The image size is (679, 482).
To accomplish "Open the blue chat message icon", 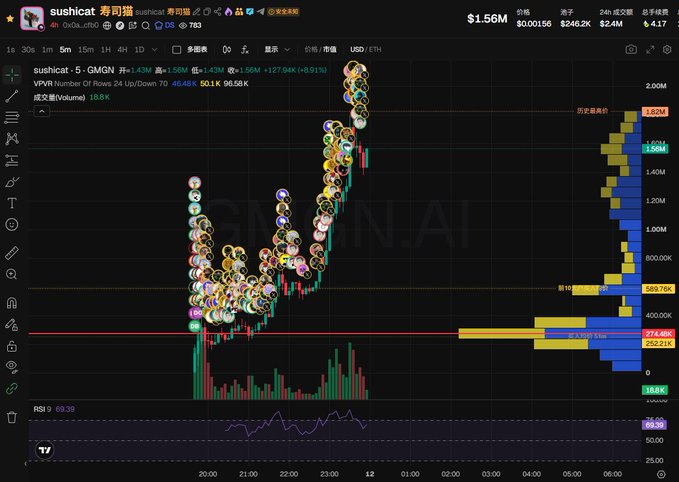I will 250,12.
